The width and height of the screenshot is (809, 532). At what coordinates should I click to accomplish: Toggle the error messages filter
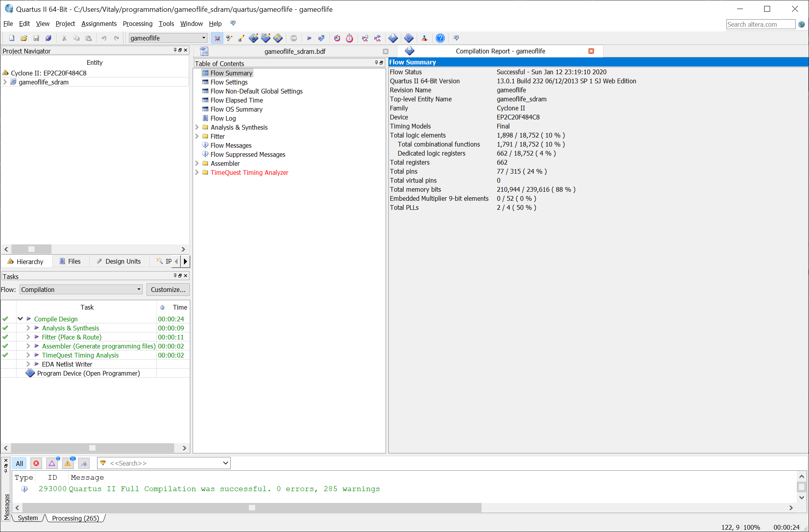[x=36, y=463]
